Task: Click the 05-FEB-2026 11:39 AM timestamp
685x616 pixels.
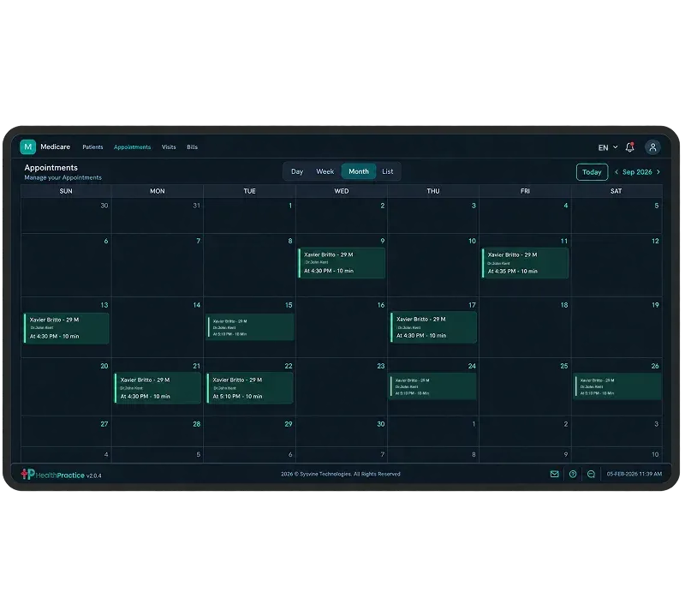Action: click(x=634, y=474)
